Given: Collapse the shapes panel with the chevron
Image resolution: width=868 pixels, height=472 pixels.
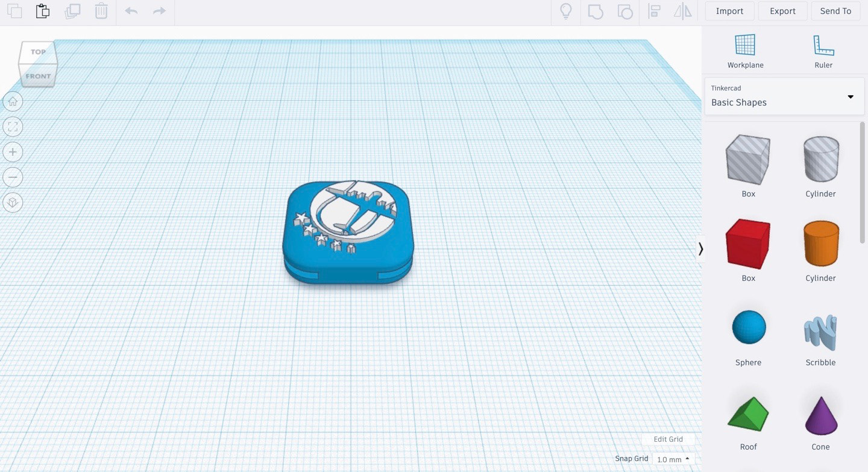Looking at the screenshot, I should click(x=700, y=249).
